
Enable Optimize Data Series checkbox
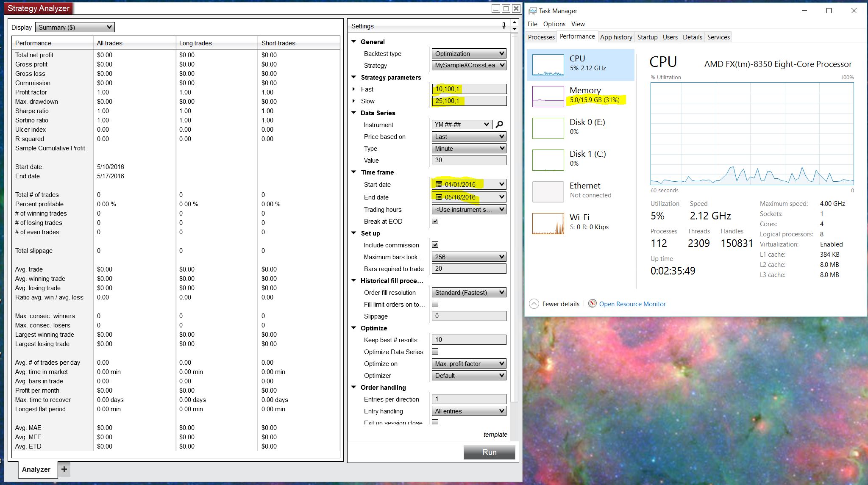pyautogui.click(x=435, y=352)
